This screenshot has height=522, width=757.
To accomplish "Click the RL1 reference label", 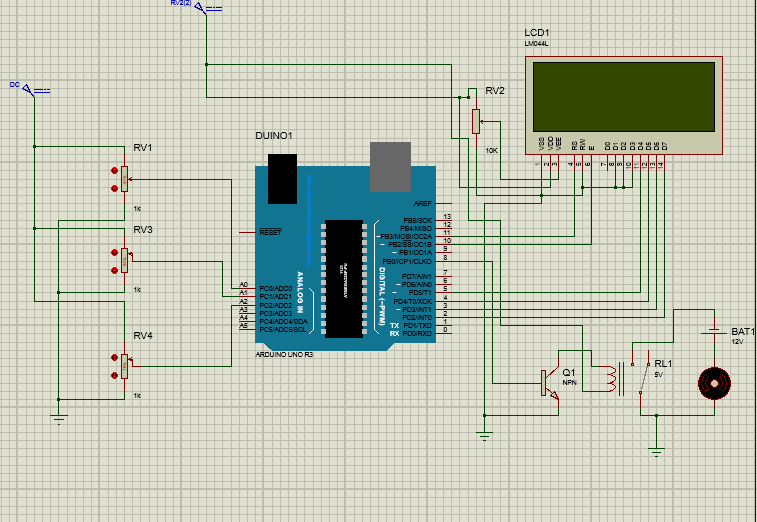I will coord(663,364).
